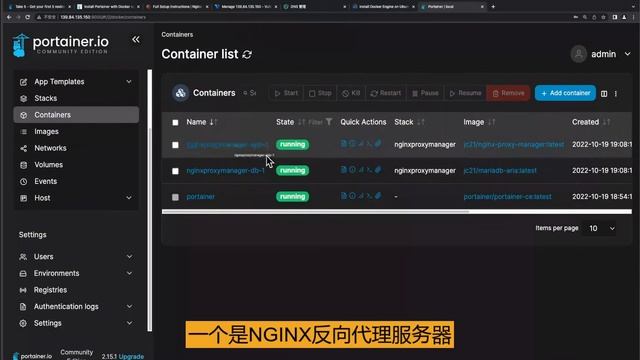Open logs for nginxproxymanager-db-1

(x=344, y=170)
